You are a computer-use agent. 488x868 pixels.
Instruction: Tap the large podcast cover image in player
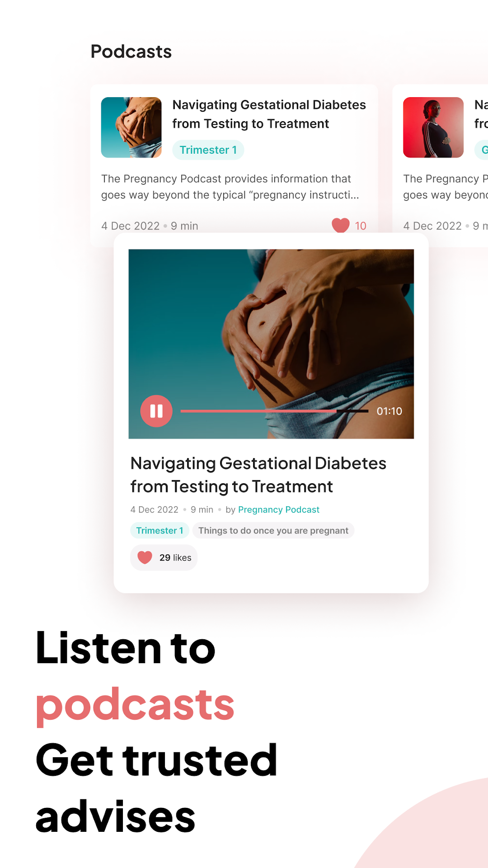[271, 344]
